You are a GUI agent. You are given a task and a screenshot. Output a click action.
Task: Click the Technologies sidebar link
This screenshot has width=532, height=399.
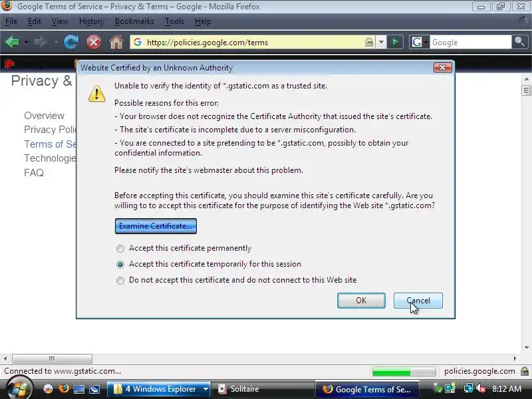point(51,158)
